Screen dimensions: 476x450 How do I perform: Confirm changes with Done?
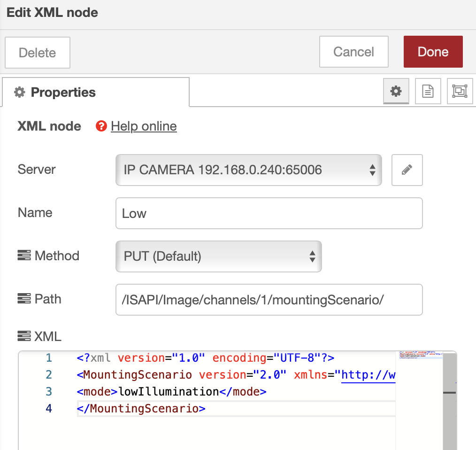click(432, 52)
